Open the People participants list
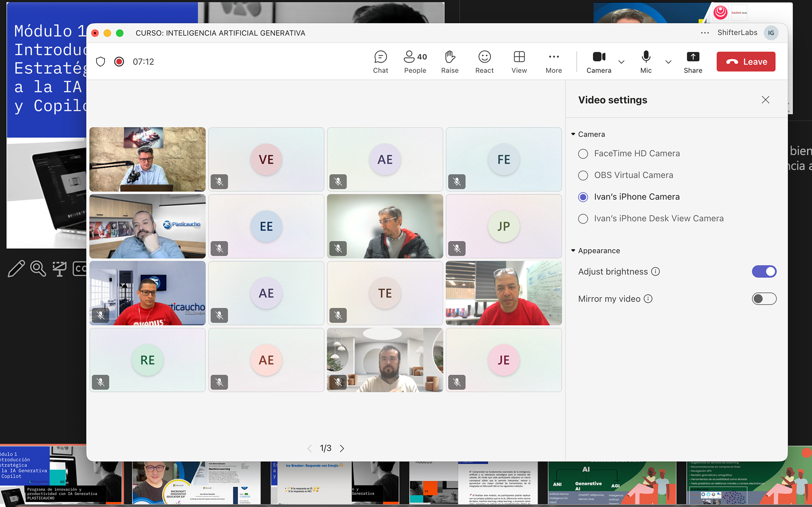Viewport: 812px width, 507px height. [x=415, y=62]
